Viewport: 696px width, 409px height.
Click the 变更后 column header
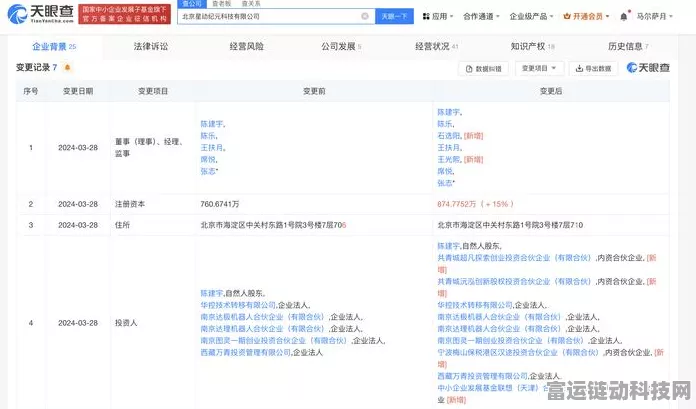pyautogui.click(x=551, y=91)
